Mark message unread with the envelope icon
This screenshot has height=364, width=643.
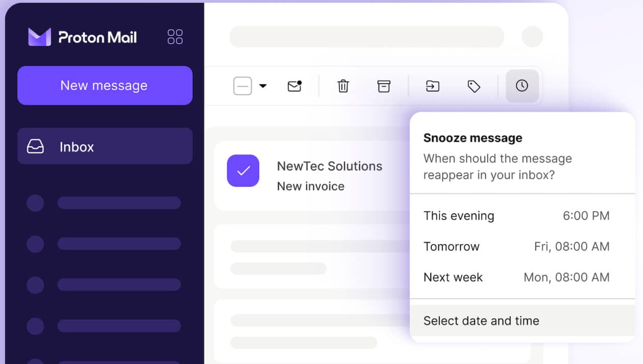pos(293,86)
